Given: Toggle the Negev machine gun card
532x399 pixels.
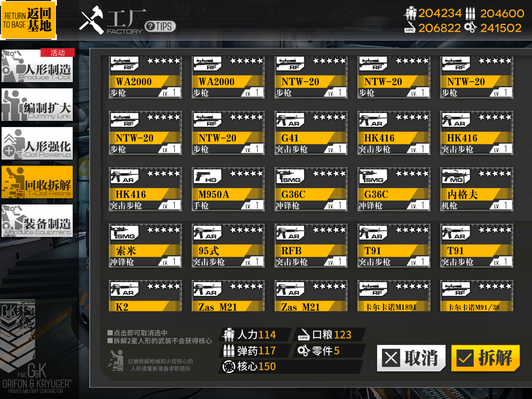Looking at the screenshot, I should tap(477, 189).
